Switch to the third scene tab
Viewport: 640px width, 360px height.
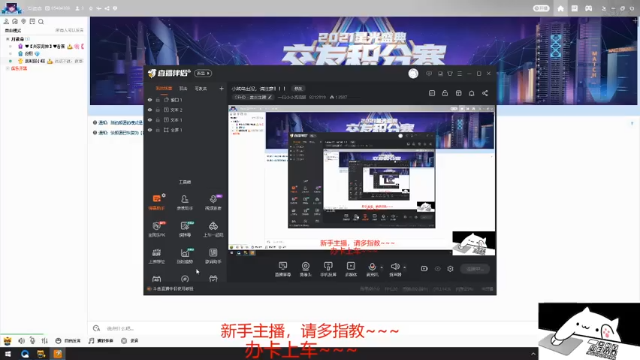(200, 88)
